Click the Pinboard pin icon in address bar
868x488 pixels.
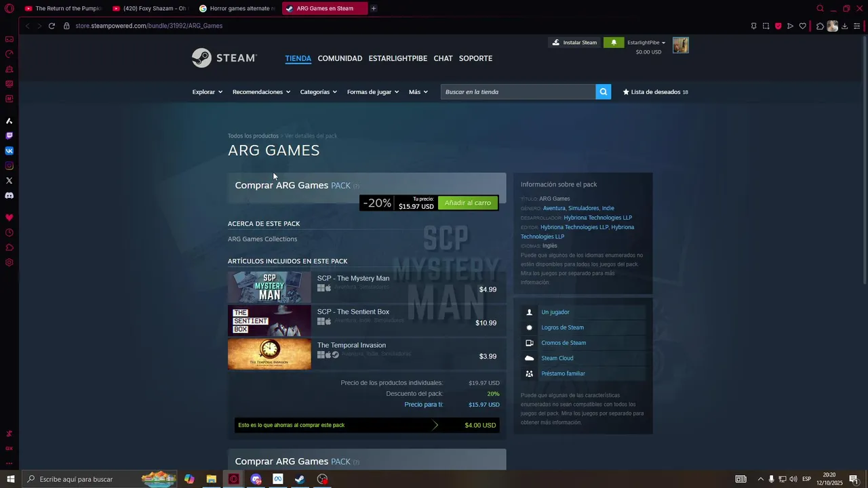[753, 26]
